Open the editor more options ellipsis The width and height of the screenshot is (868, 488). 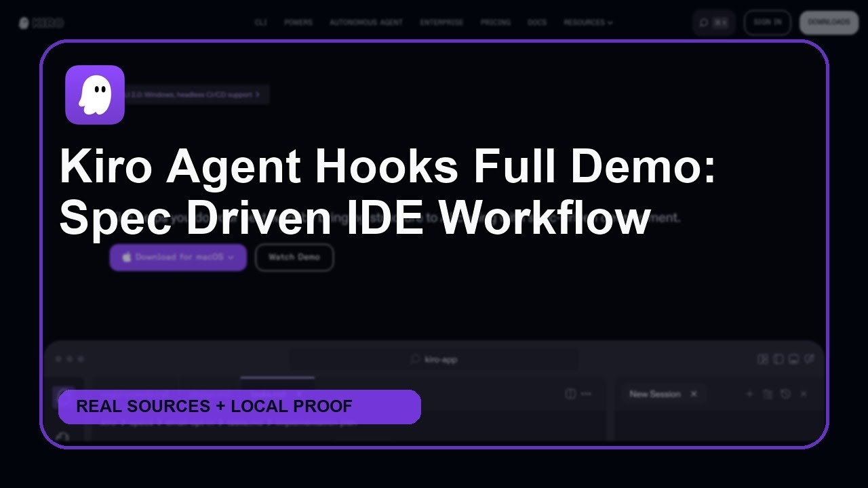point(586,394)
